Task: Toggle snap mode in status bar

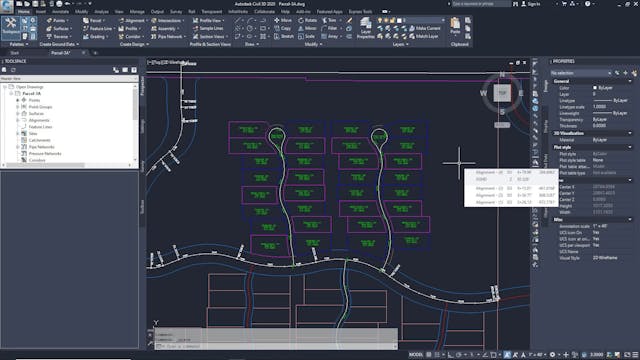Action: (437, 355)
